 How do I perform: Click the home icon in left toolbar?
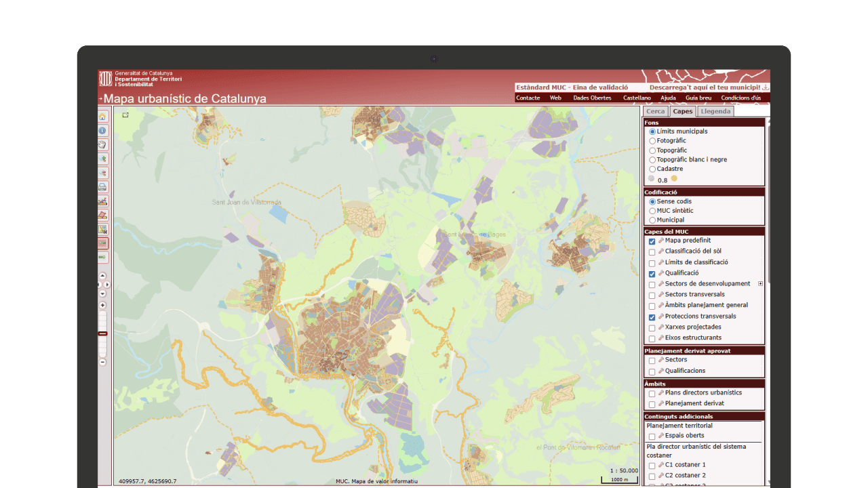click(102, 117)
